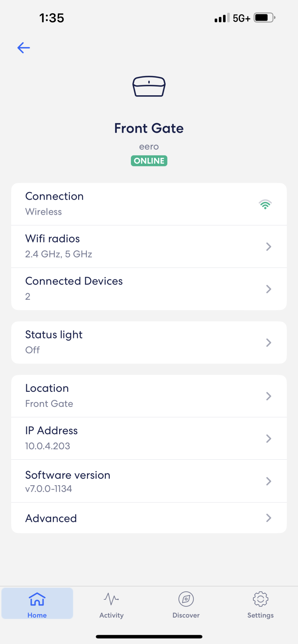Open Status light chevron

pyautogui.click(x=268, y=342)
